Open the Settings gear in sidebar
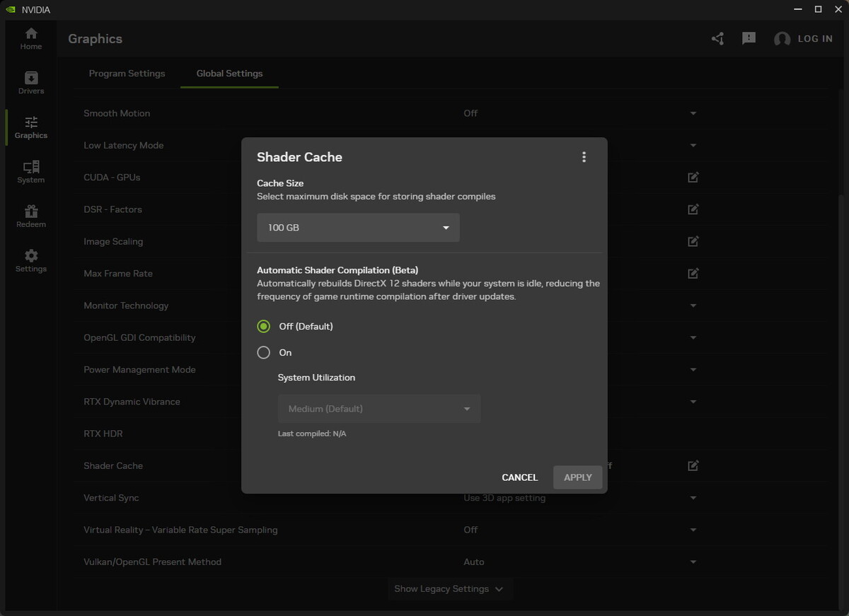 tap(30, 261)
